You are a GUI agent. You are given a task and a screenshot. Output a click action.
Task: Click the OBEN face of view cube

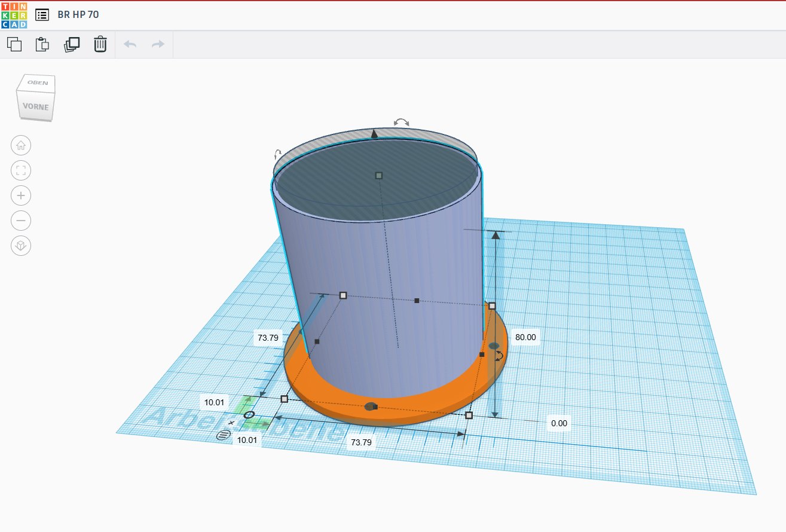tap(38, 82)
